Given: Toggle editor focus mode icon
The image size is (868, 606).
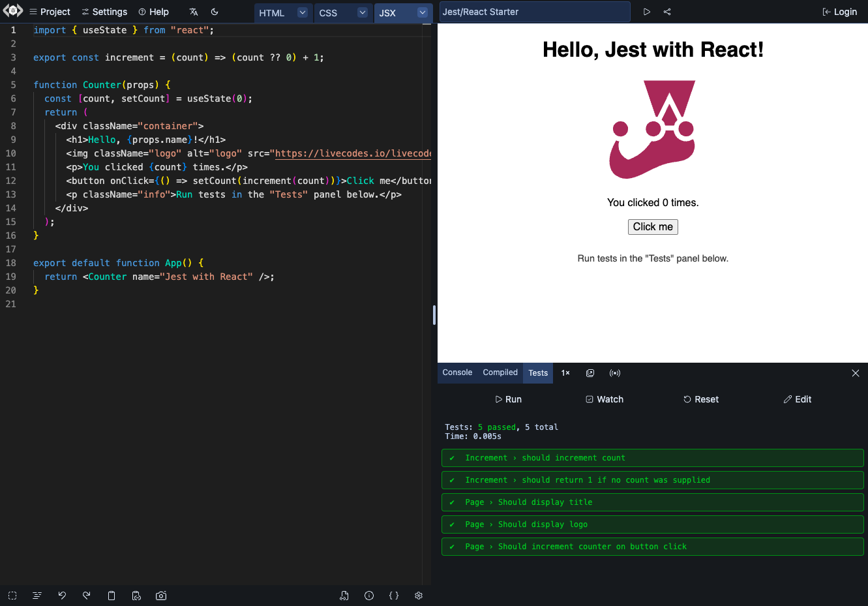Looking at the screenshot, I should click(12, 596).
